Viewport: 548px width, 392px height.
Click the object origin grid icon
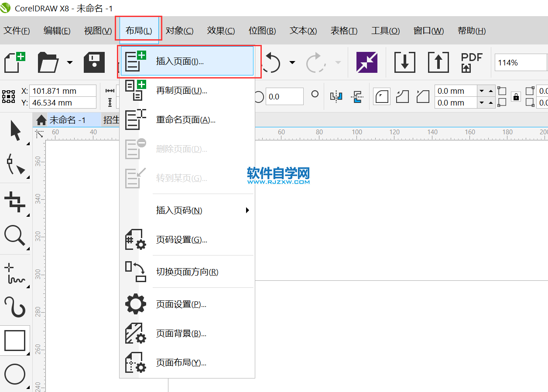click(x=9, y=96)
